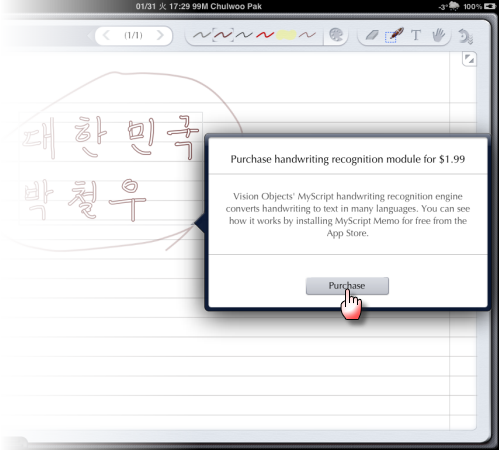Tap the (1/1) page indicator

click(133, 35)
